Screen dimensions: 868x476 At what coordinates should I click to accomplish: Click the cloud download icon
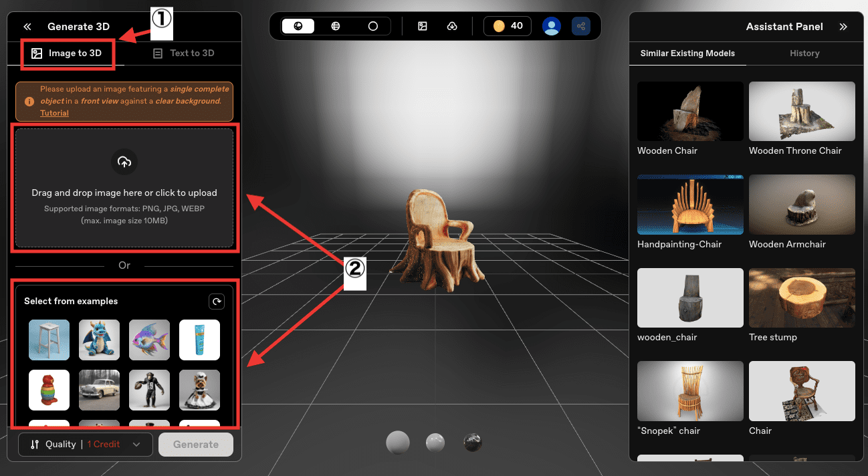coord(452,26)
